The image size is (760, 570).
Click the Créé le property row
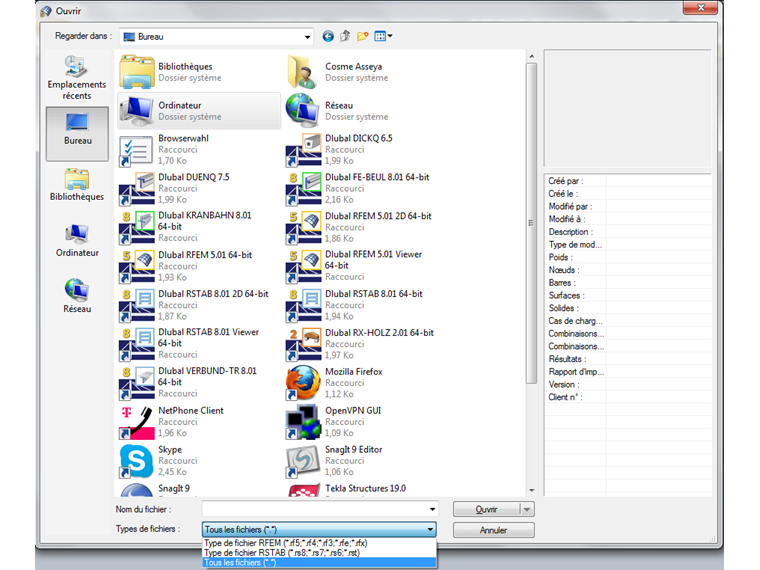click(628, 193)
